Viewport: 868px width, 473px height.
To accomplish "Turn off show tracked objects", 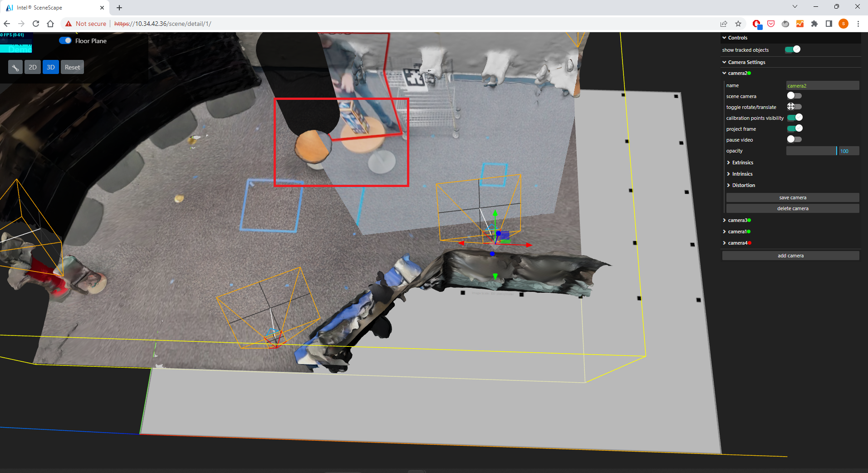I will click(794, 49).
